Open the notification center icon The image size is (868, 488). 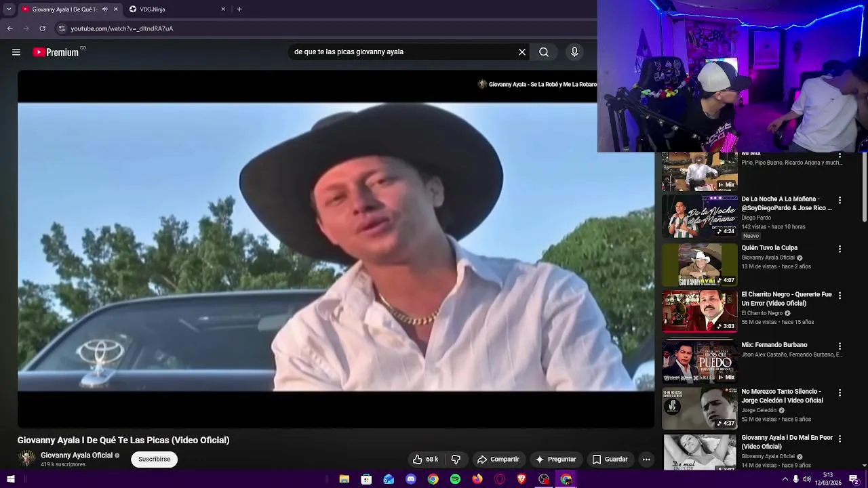coord(854,479)
